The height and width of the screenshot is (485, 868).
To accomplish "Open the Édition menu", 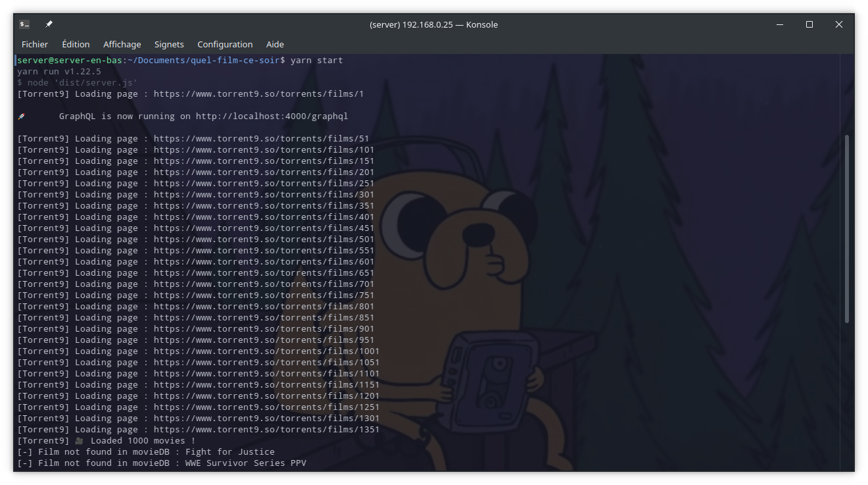I will click(76, 44).
